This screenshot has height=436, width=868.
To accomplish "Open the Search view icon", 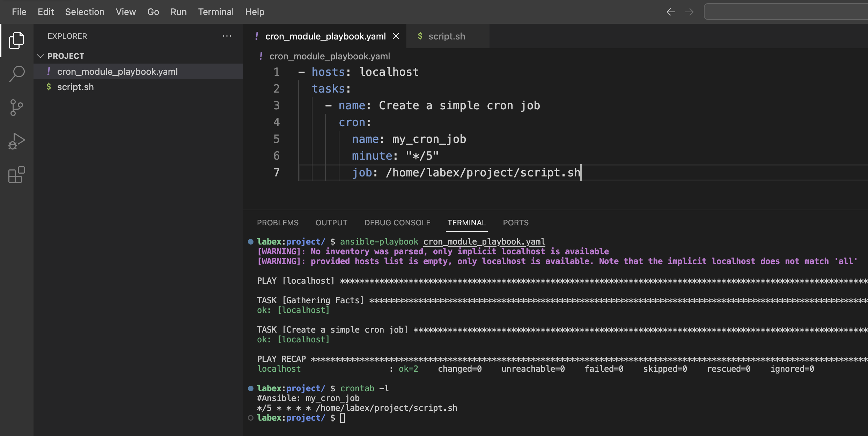I will [16, 74].
